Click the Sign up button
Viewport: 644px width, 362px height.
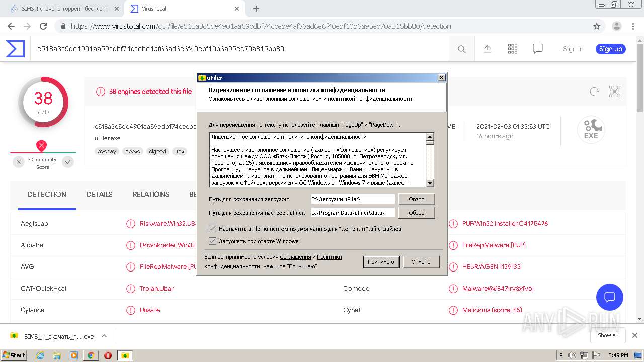coord(611,49)
